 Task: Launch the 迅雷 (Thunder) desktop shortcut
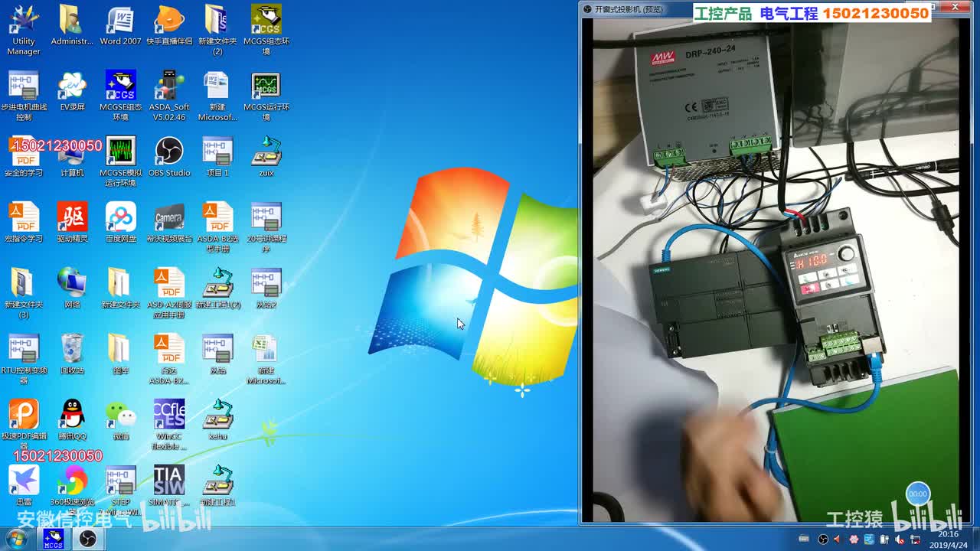point(24,487)
